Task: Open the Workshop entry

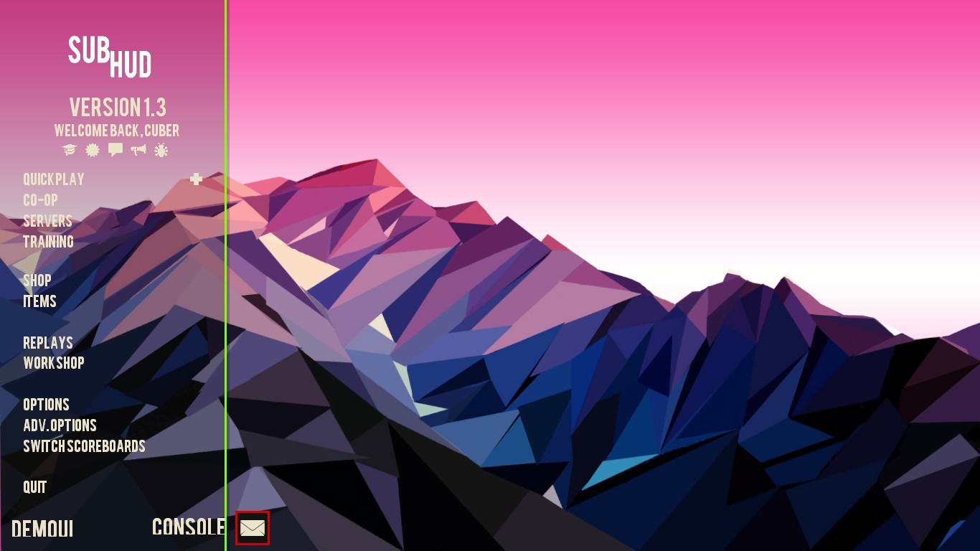Action: point(54,363)
